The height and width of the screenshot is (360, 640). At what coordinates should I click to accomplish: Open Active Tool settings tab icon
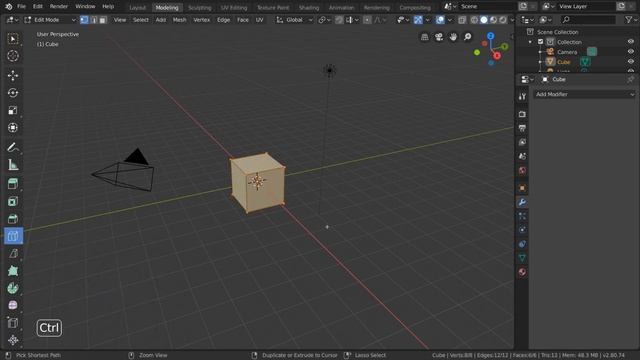522,97
